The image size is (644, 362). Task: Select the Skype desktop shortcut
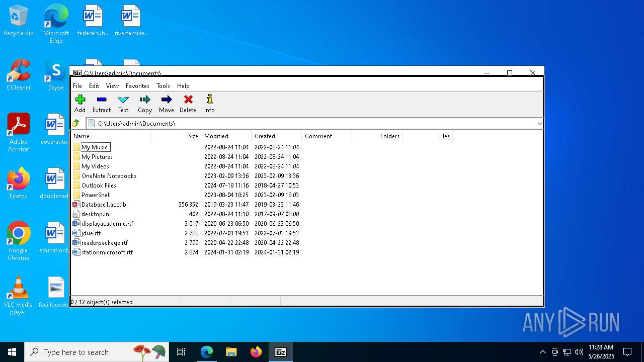pyautogui.click(x=56, y=75)
